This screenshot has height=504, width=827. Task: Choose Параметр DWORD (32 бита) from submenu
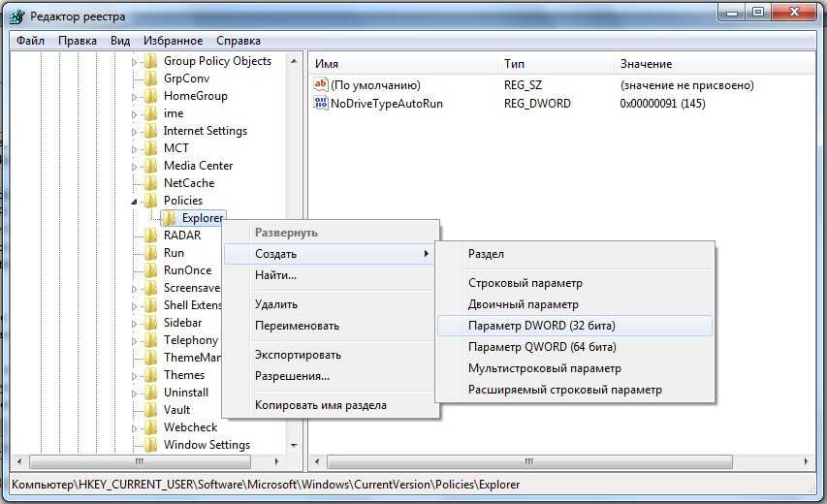pyautogui.click(x=541, y=326)
